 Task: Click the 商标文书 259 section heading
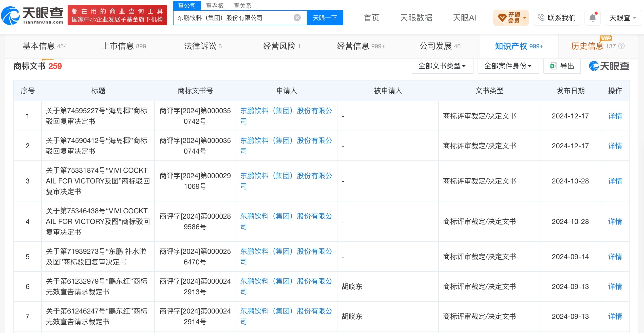pos(37,66)
